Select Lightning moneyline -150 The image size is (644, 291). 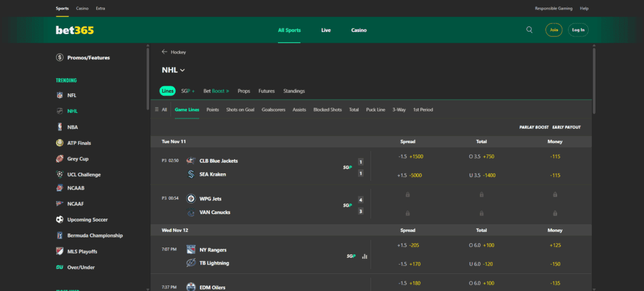point(555,264)
